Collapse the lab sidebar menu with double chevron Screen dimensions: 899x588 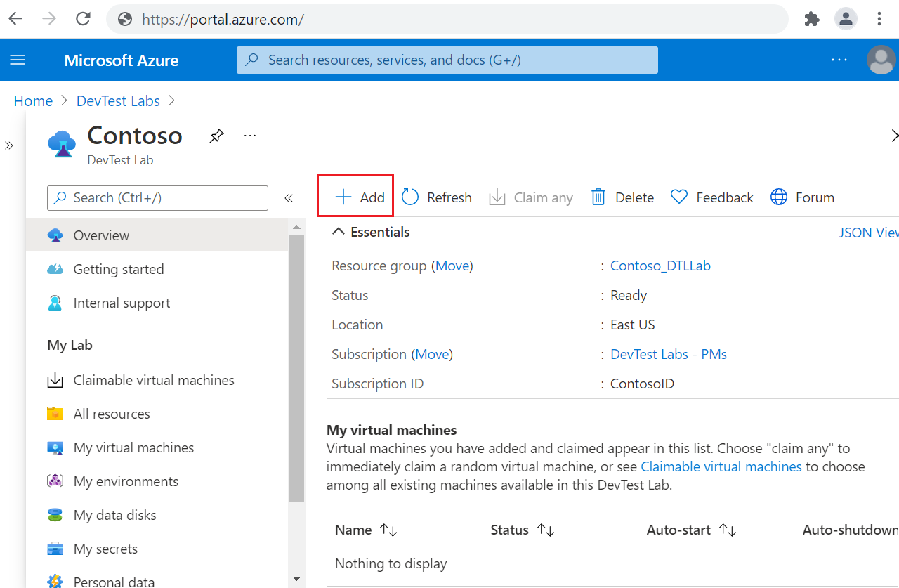point(289,198)
